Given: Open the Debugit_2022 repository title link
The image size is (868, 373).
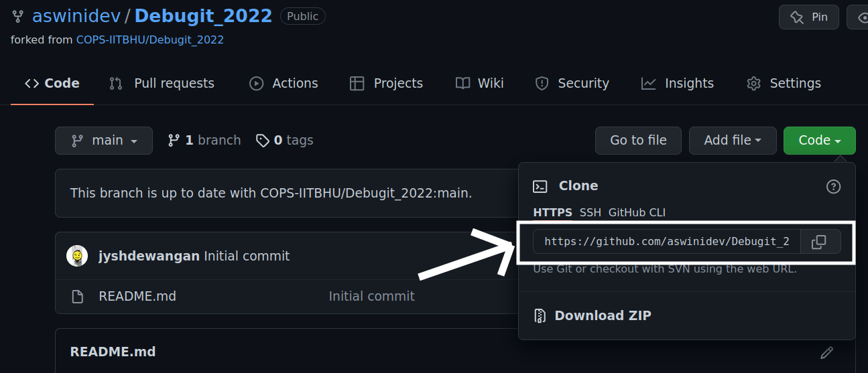Looking at the screenshot, I should 204,16.
